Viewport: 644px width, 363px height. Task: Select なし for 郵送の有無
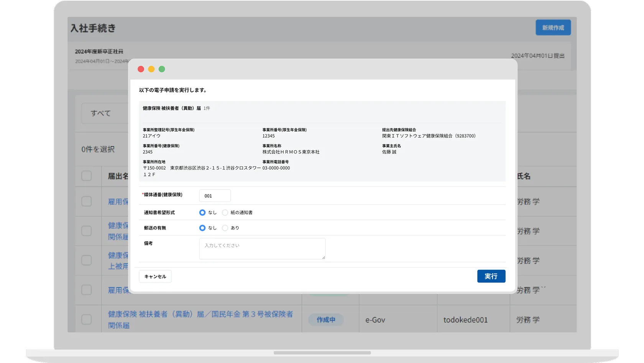[x=202, y=228]
